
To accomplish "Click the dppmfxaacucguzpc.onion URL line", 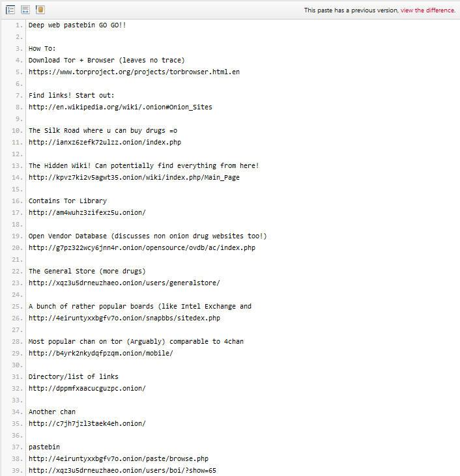I will 87,389.
